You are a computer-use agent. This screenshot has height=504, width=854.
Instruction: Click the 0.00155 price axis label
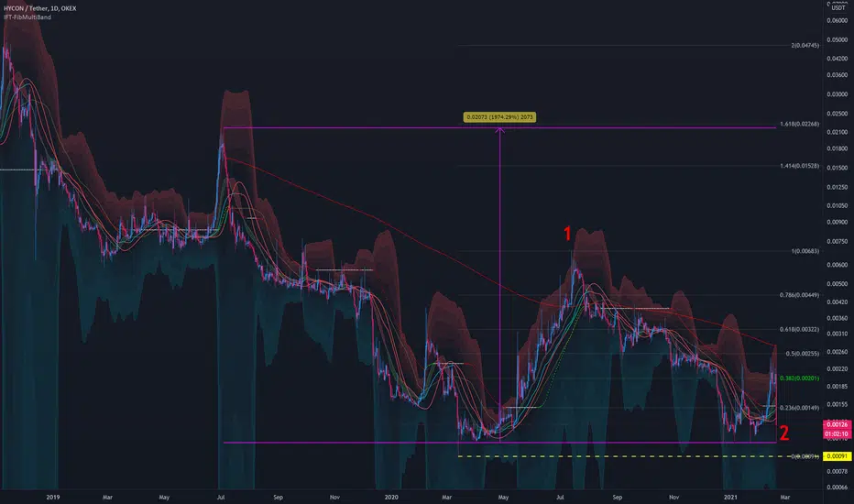tap(838, 404)
